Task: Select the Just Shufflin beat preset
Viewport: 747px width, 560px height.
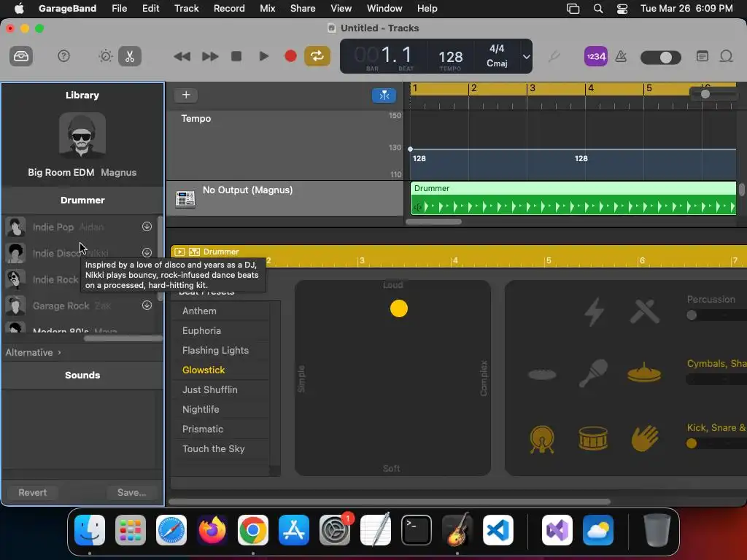Action: click(x=222, y=389)
